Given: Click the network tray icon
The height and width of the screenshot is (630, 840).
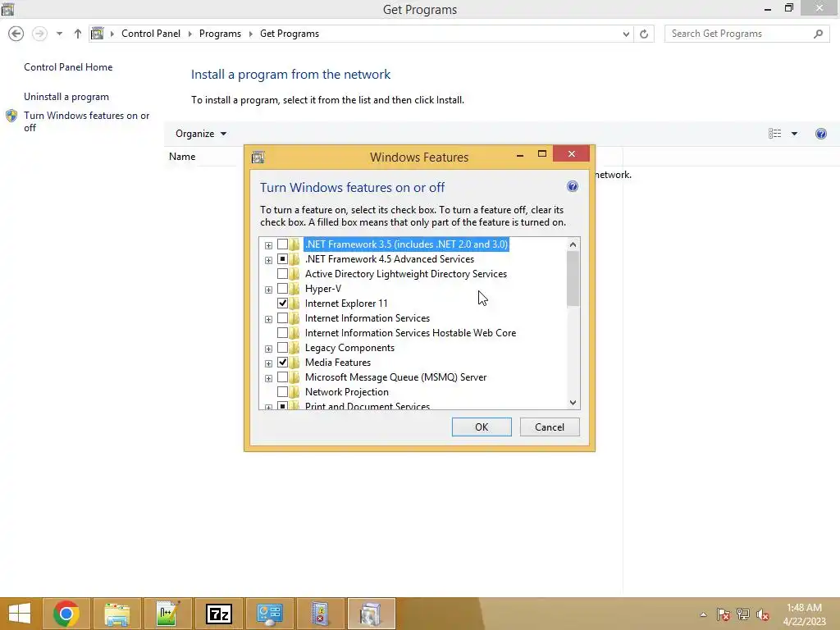Looking at the screenshot, I should click(743, 614).
